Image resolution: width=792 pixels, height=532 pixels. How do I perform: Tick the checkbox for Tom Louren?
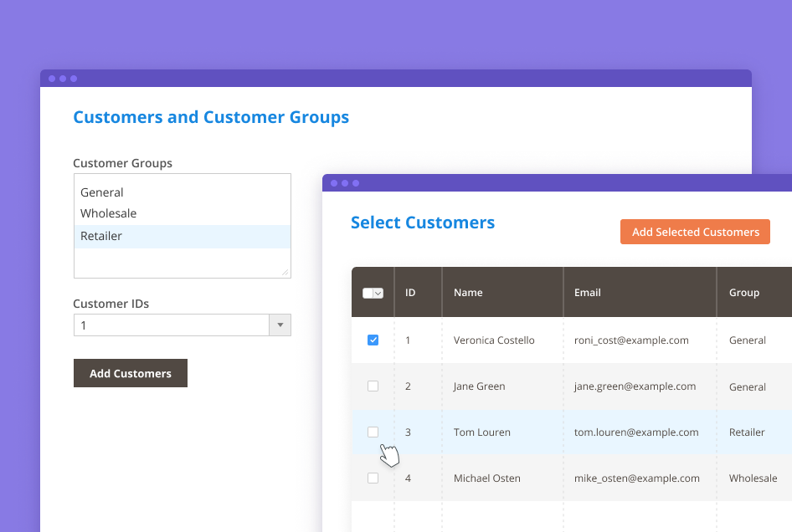click(x=373, y=432)
